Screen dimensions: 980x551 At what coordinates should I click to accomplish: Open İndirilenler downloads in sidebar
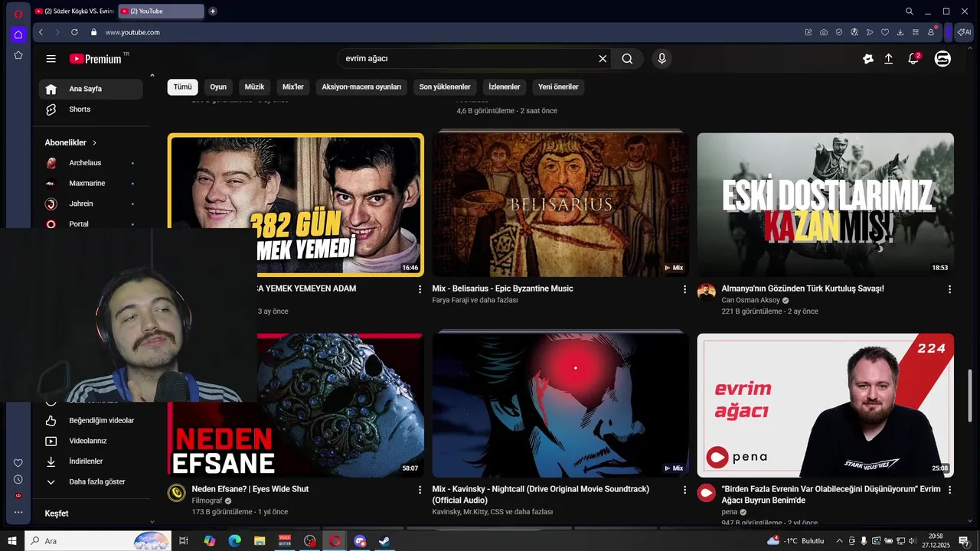pyautogui.click(x=90, y=461)
